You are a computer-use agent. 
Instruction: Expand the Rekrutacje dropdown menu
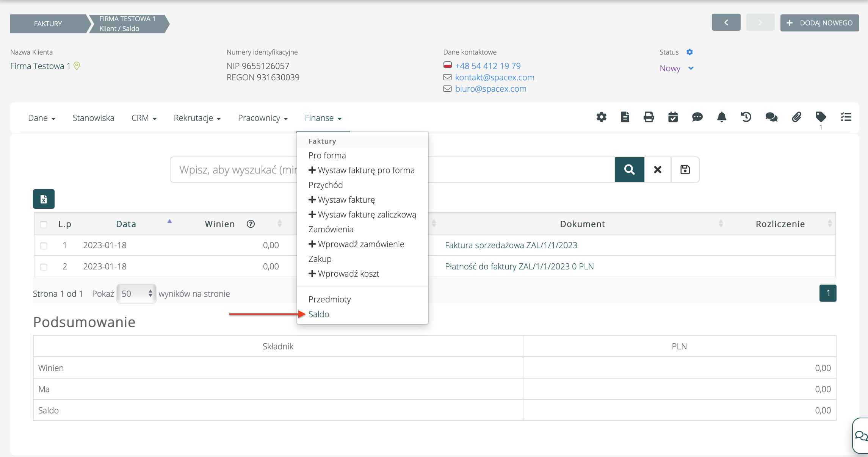pos(197,118)
